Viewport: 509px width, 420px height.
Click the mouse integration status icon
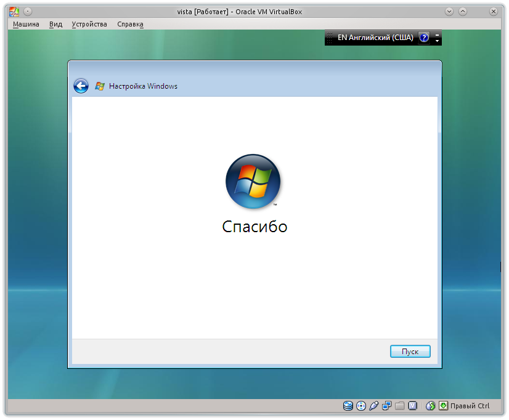click(x=430, y=406)
